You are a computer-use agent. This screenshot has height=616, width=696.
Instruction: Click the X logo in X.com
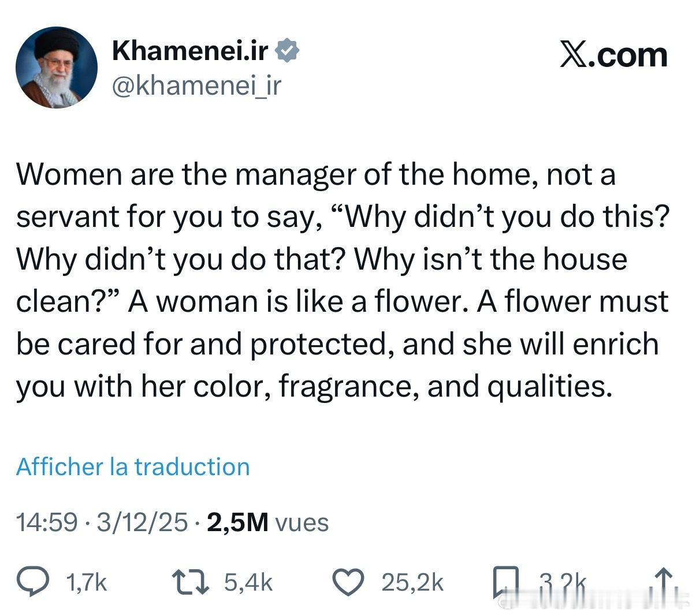pyautogui.click(x=572, y=55)
